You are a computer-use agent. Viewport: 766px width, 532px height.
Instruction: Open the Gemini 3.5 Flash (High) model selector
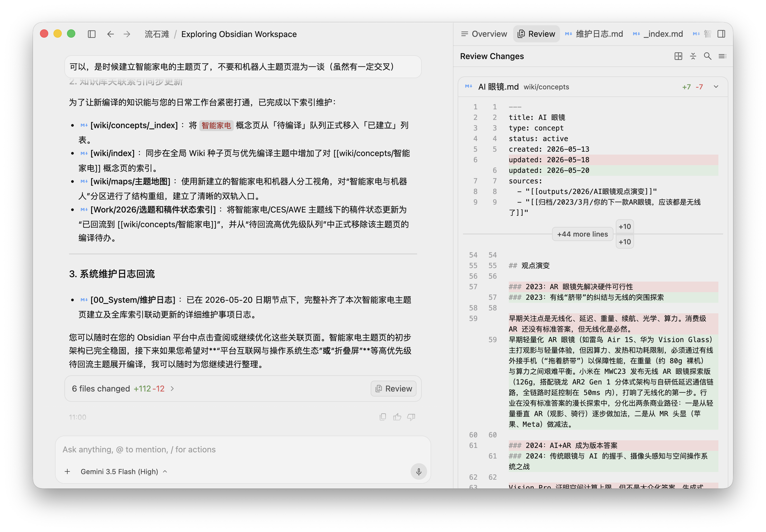click(x=124, y=471)
